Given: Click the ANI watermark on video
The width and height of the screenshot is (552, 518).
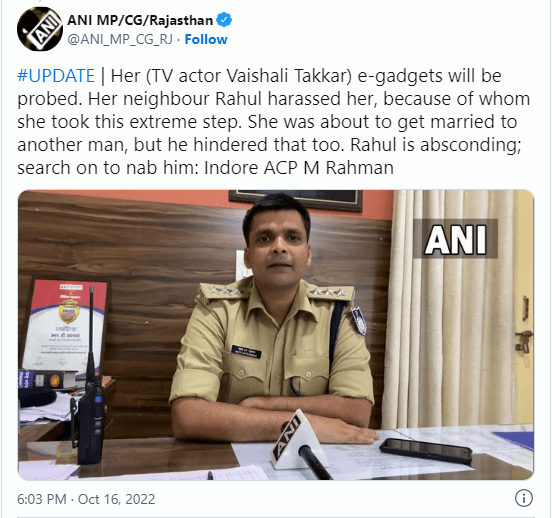Looking at the screenshot, I should [x=456, y=239].
